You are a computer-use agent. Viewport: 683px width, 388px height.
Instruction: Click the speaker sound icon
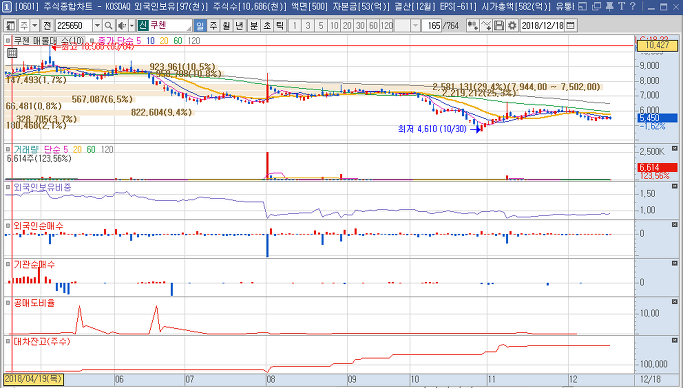[x=122, y=26]
